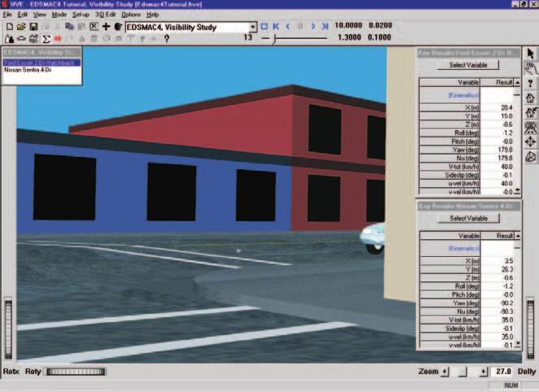Save the case with the floppy disk icon

tap(33, 27)
